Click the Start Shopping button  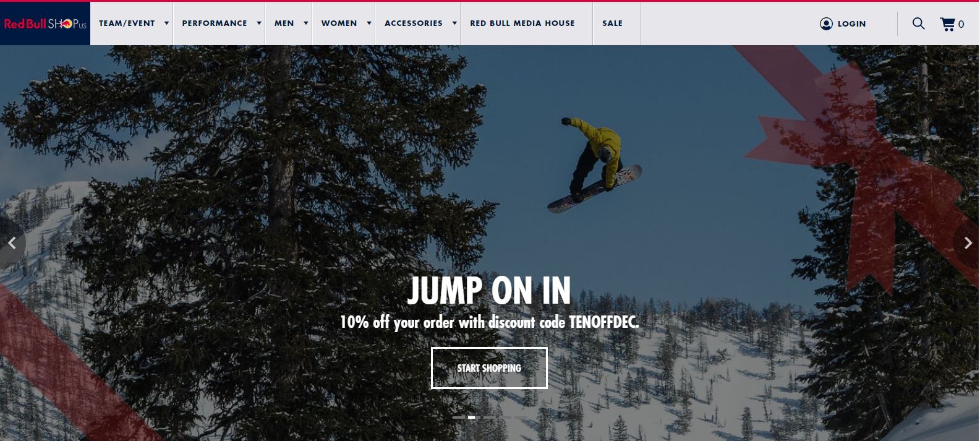point(489,368)
